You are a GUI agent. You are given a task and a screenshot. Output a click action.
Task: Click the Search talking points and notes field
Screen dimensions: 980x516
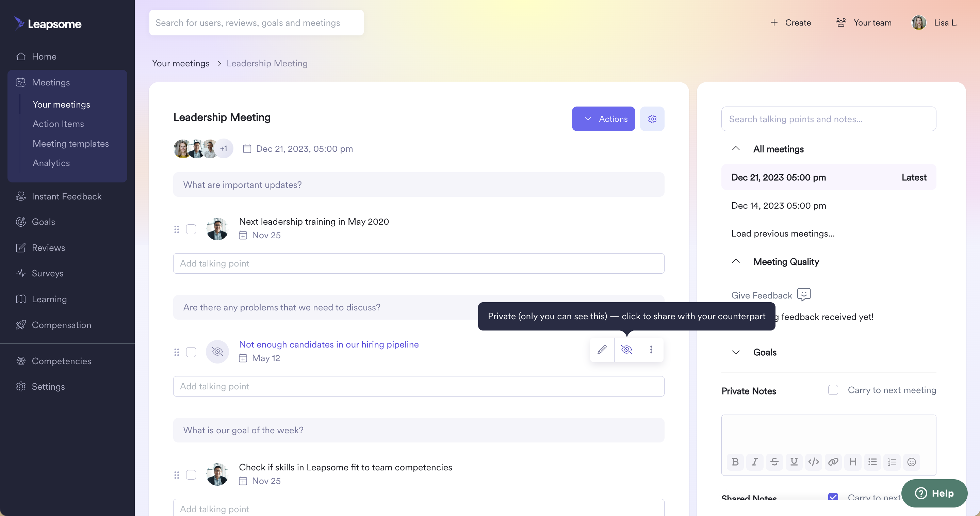pyautogui.click(x=829, y=119)
